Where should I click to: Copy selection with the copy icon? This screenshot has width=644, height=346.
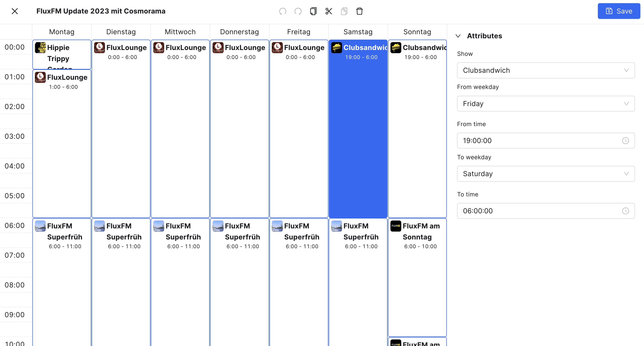(x=313, y=11)
